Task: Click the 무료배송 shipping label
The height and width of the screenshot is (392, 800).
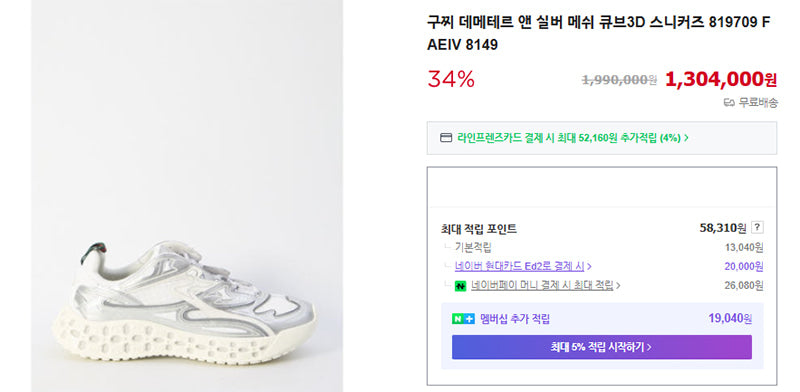Action: pos(758,103)
